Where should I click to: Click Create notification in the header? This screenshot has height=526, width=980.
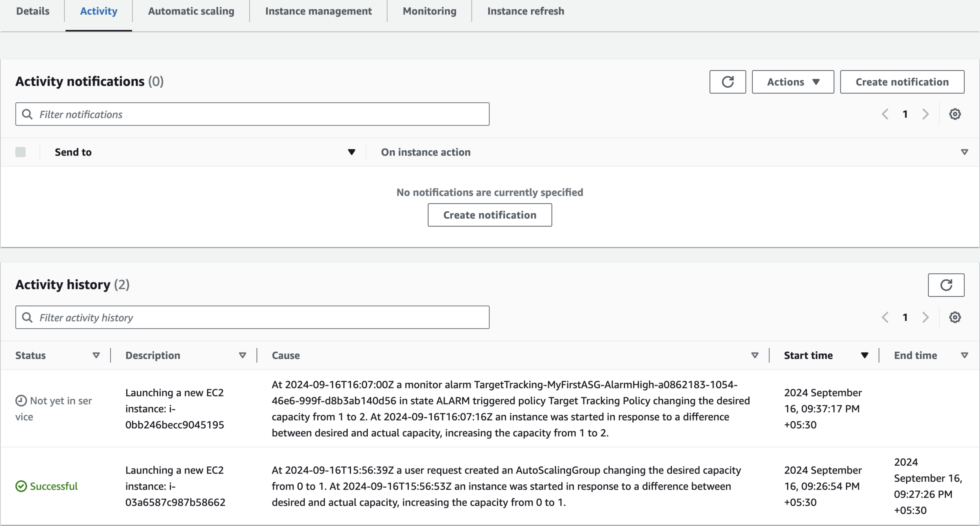(902, 82)
